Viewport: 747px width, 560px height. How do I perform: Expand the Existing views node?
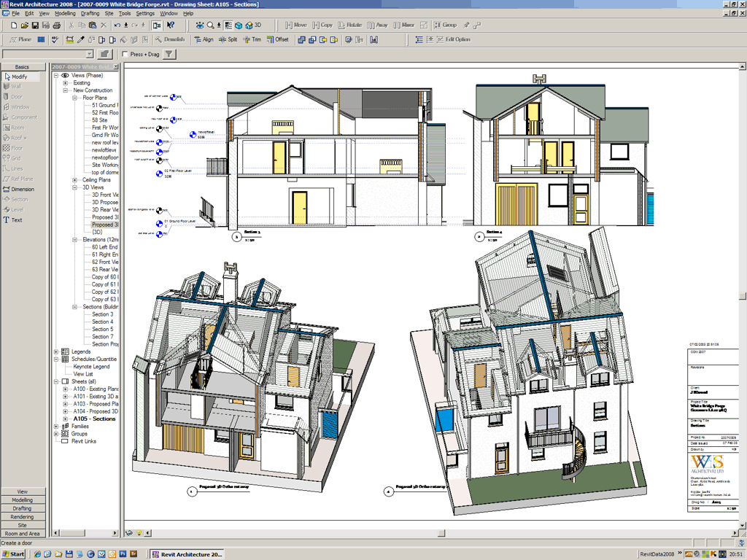point(65,83)
